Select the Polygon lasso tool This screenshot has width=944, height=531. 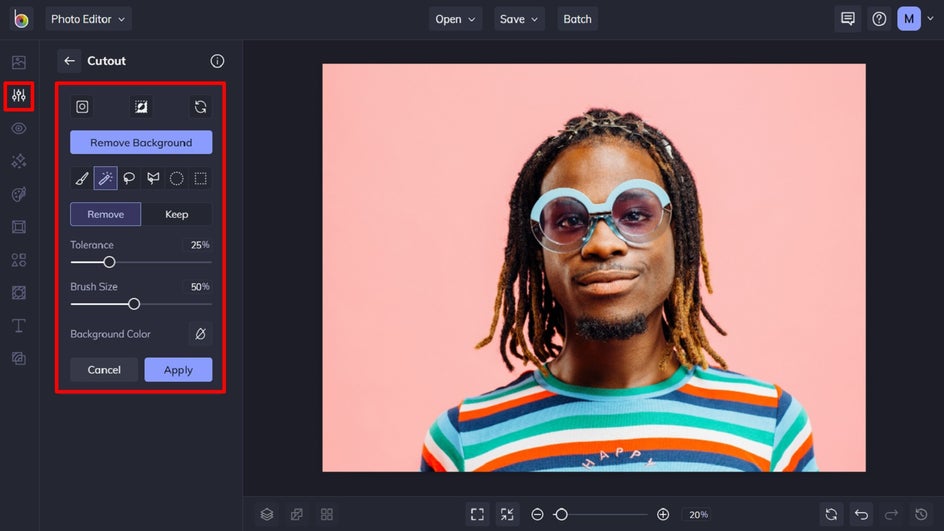tap(153, 178)
